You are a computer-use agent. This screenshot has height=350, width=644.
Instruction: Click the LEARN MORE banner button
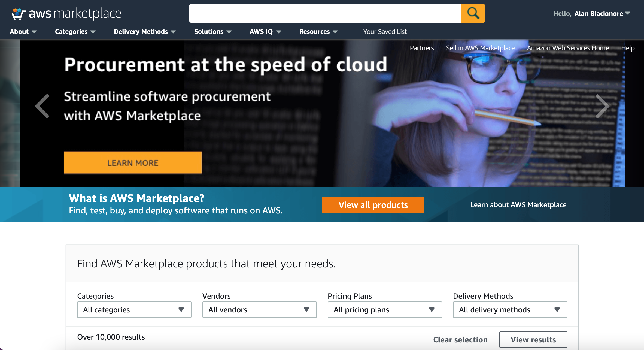133,163
